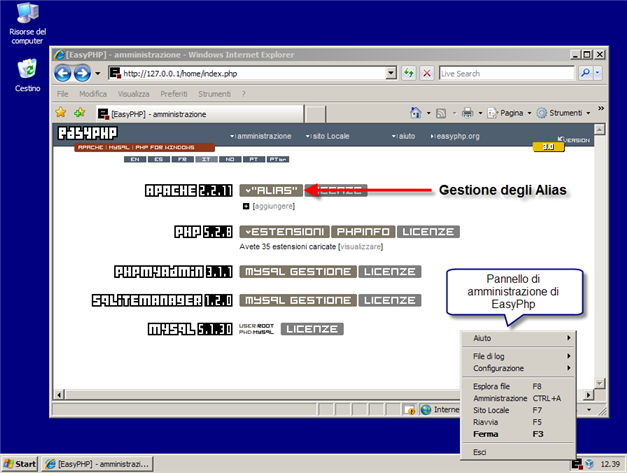Open the Pagina toolbar menu

click(509, 113)
